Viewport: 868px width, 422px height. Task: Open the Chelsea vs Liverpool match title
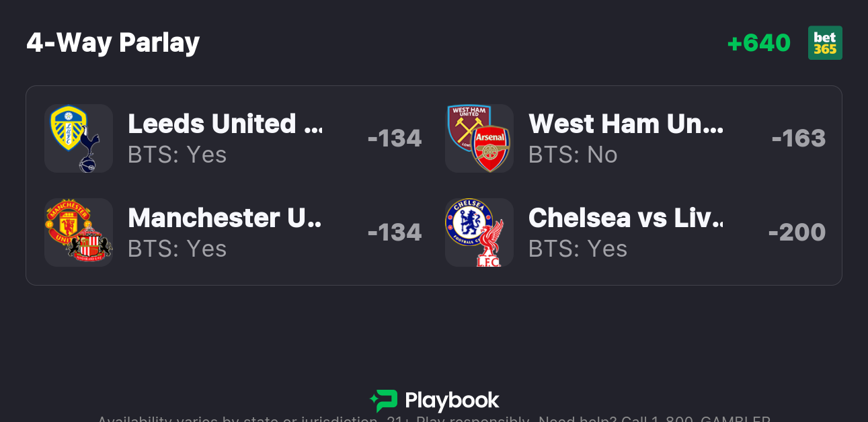(625, 218)
